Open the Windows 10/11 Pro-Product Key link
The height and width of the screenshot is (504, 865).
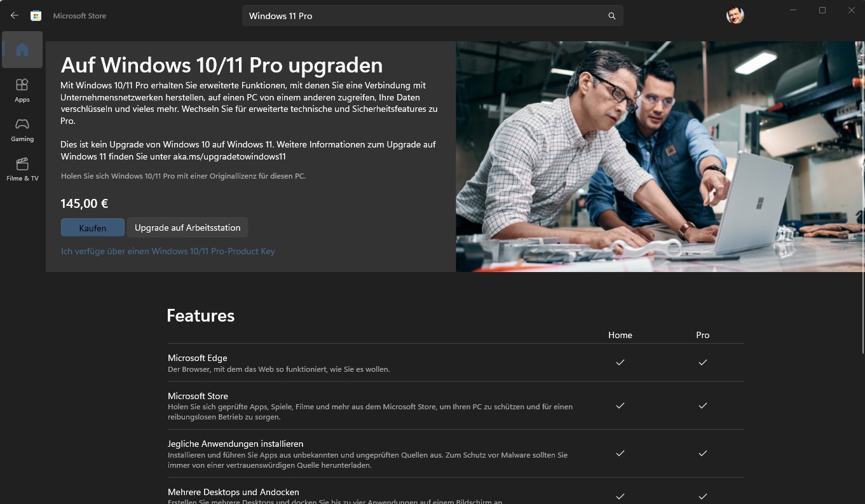coord(168,251)
